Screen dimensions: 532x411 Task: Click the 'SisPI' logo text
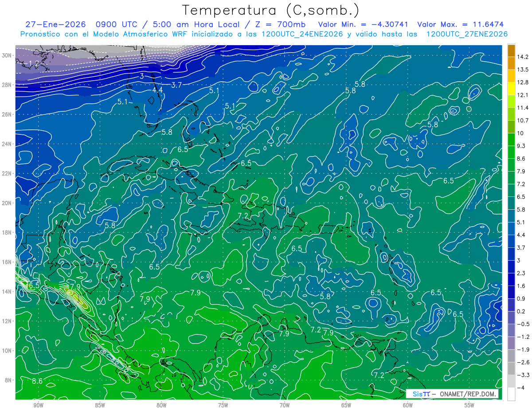[x=421, y=394]
